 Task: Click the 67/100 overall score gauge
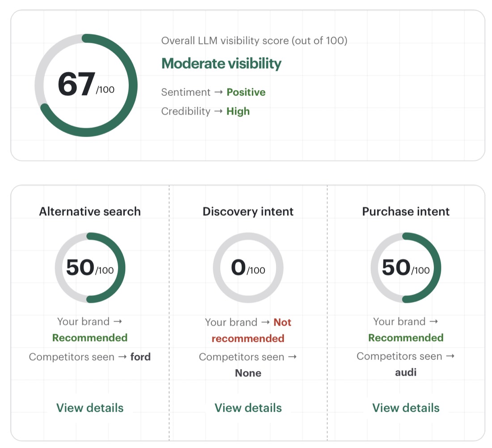pyautogui.click(x=86, y=85)
